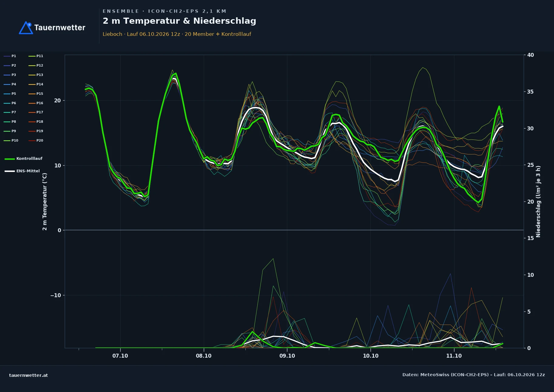The height and width of the screenshot is (392, 554).
Task: Click the '2 m Temperatur (°C)' axis title
Action: tap(45, 201)
